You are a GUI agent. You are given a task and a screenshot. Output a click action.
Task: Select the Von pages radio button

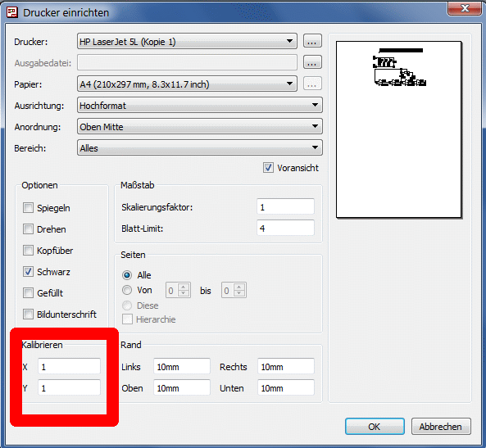(x=127, y=290)
